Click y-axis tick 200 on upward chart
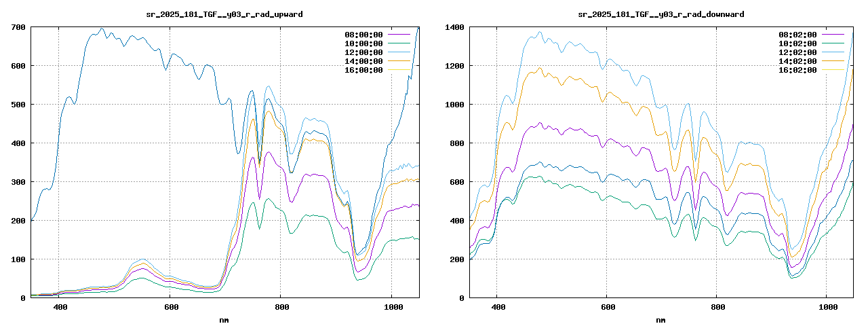 pyautogui.click(x=18, y=221)
